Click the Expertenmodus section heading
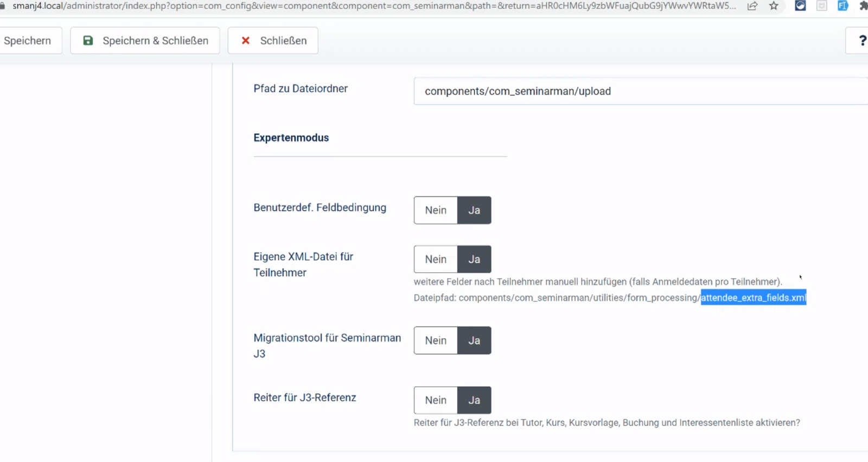 291,138
